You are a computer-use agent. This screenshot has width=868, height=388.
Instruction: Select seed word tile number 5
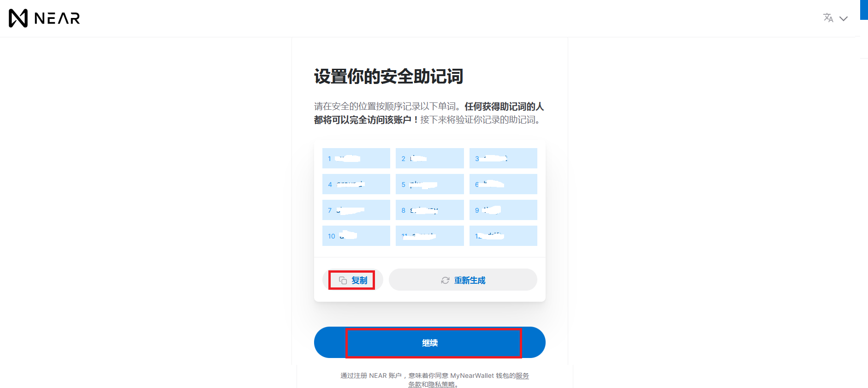430,184
